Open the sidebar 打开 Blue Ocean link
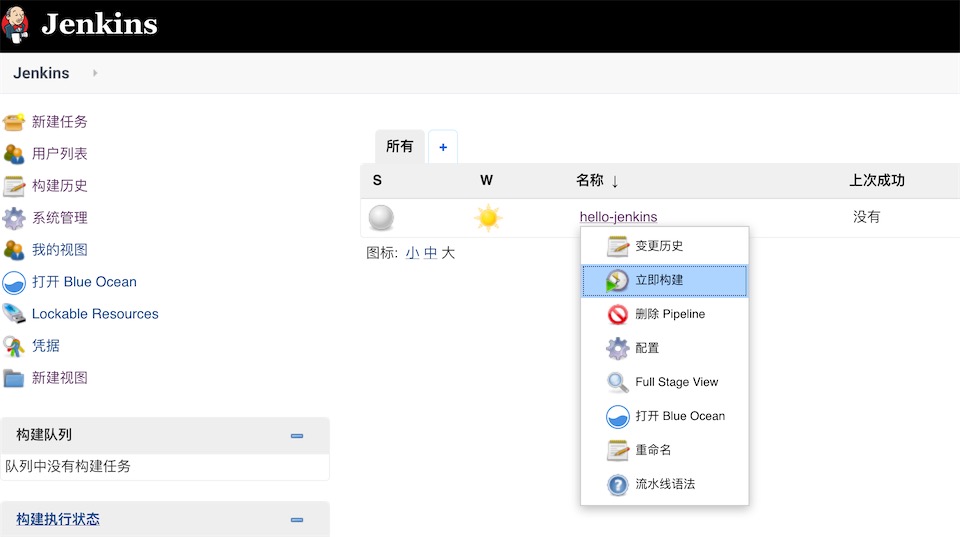The height and width of the screenshot is (537, 960). 84,282
